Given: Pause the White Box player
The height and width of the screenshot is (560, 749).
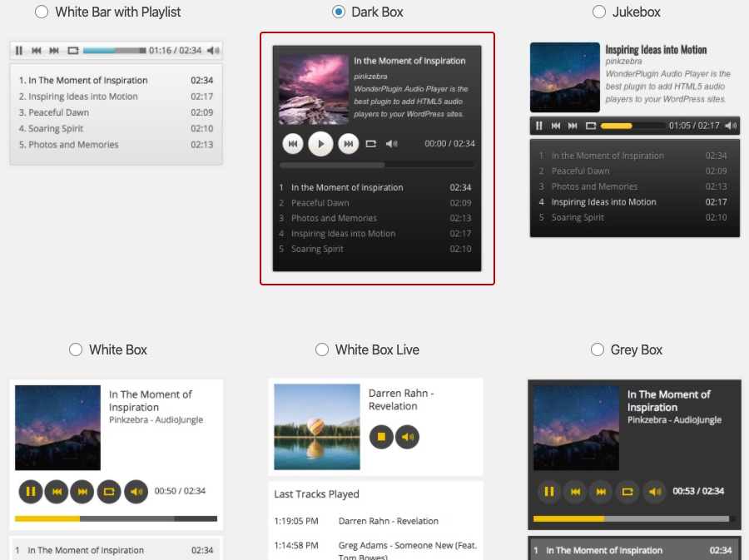Looking at the screenshot, I should 31,492.
